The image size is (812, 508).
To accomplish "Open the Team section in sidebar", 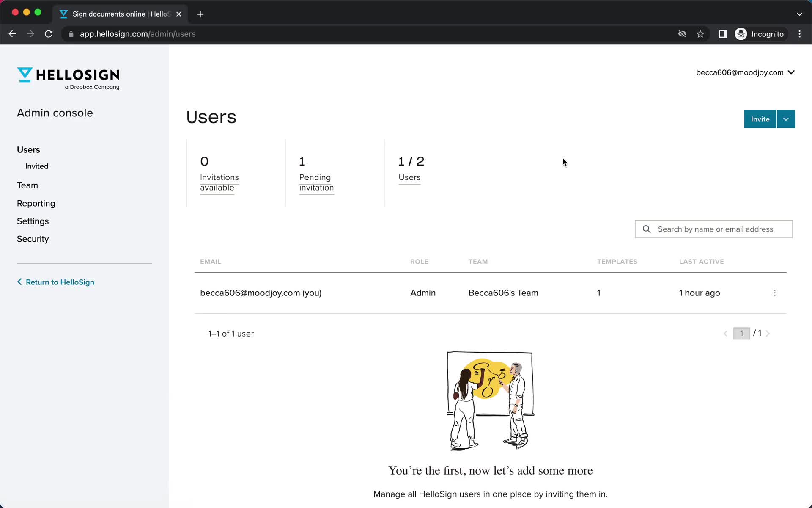I will (x=27, y=185).
